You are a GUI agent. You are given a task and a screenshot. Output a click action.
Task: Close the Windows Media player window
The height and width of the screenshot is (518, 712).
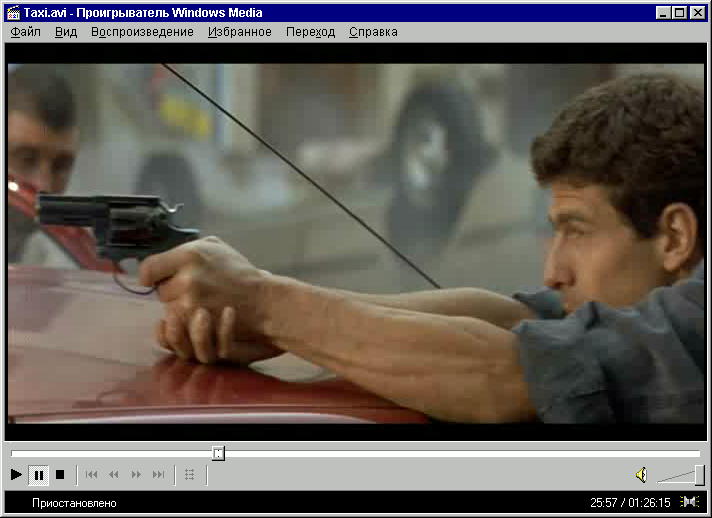[x=697, y=13]
